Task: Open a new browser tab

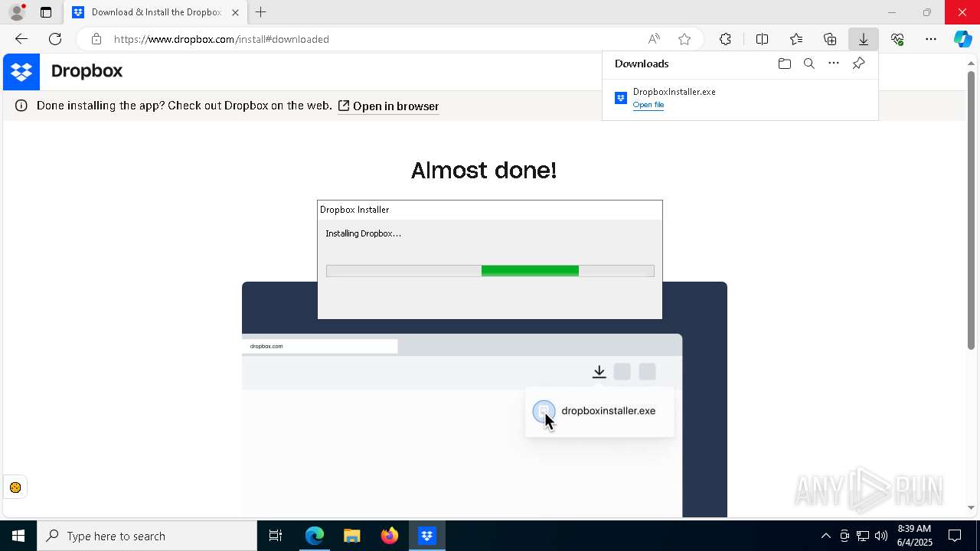Action: tap(261, 12)
